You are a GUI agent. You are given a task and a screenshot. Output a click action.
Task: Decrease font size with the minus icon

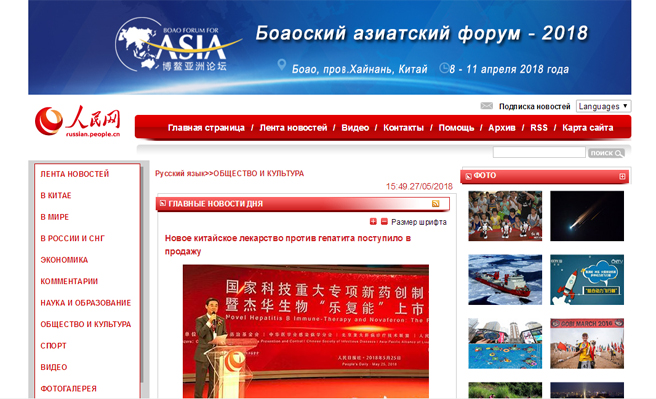click(x=384, y=222)
